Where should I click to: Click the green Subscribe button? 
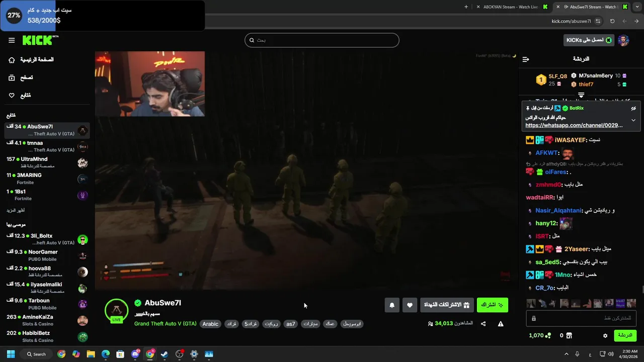pos(492,305)
